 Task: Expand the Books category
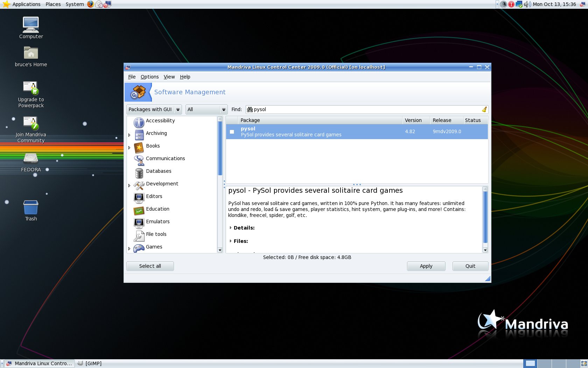tap(129, 148)
